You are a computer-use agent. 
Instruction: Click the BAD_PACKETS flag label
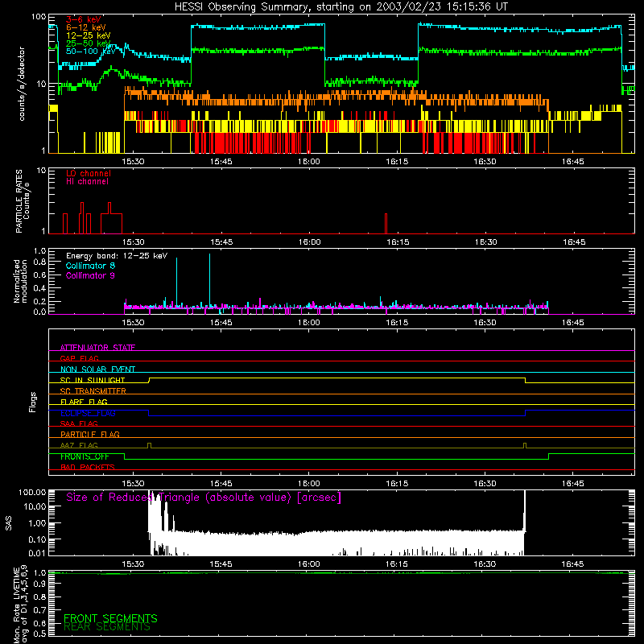pyautogui.click(x=88, y=467)
